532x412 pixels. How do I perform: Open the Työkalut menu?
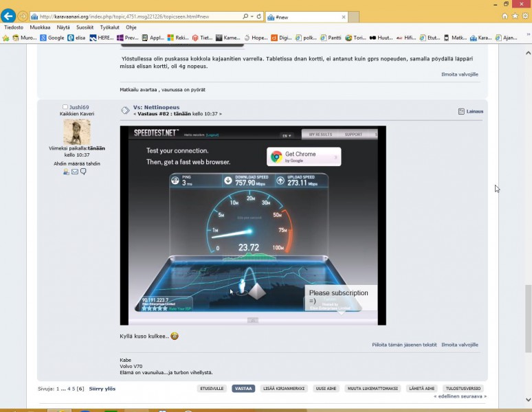[x=109, y=27]
